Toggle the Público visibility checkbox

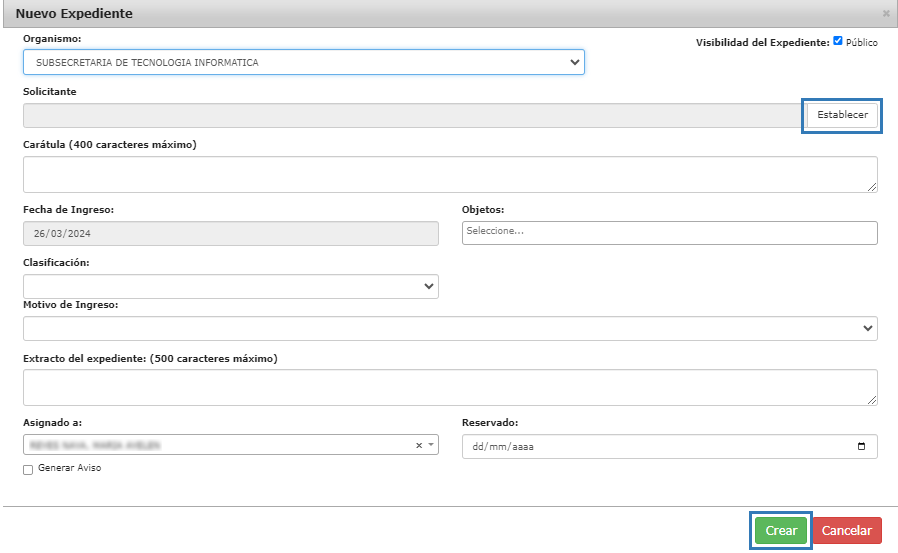coord(838,42)
